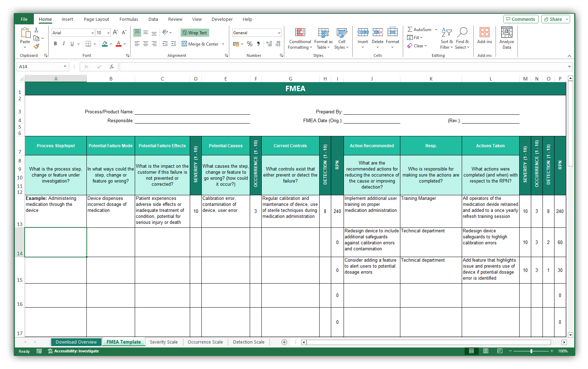Apply Format as Table
This screenshot has height=369, width=588.
pos(323,38)
